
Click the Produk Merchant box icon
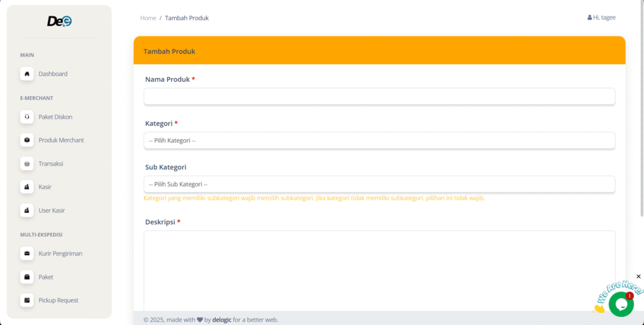27,140
